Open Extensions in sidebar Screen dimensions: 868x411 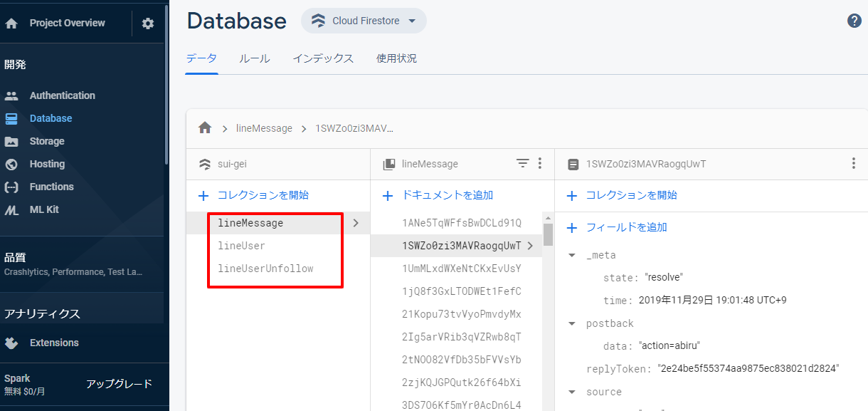[x=54, y=343]
